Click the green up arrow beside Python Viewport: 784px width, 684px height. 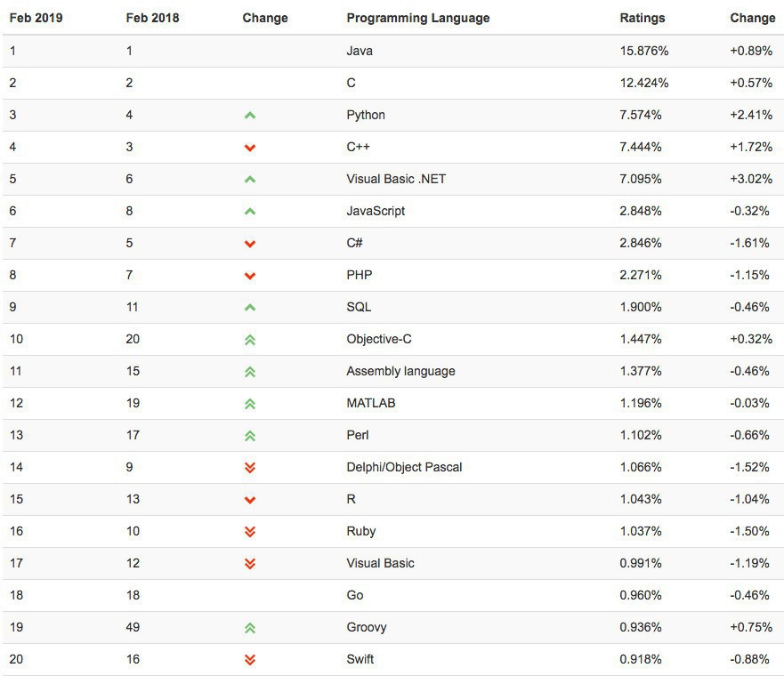pos(250,116)
